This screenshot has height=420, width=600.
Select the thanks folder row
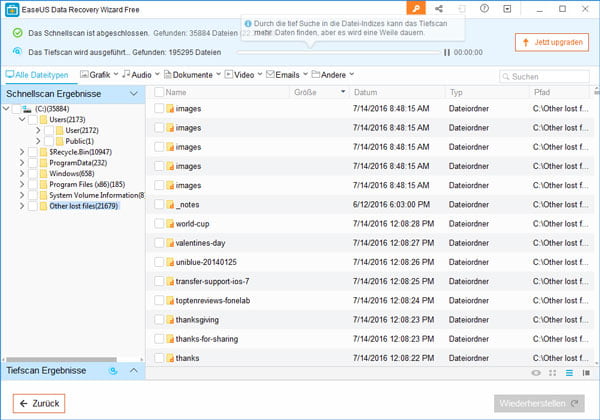click(x=370, y=358)
